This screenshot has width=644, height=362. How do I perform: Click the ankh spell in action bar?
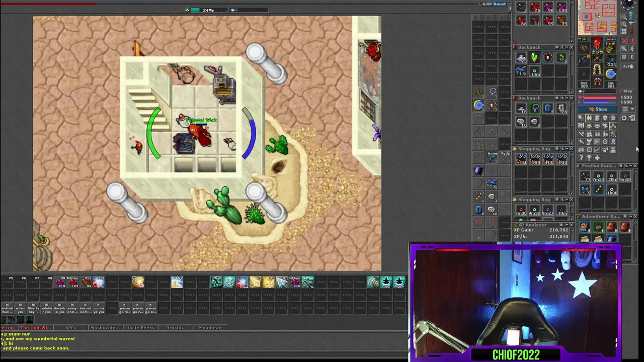tap(177, 282)
